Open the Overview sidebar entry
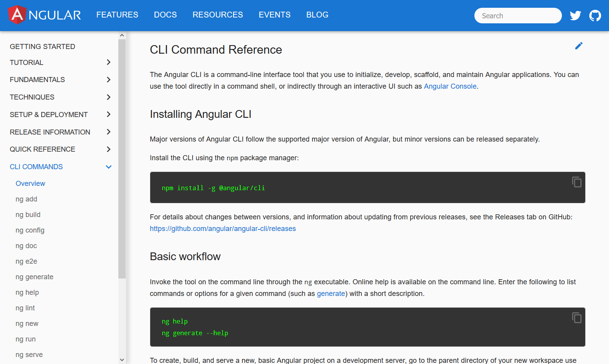Viewport: 609px width, 364px height. (x=30, y=184)
